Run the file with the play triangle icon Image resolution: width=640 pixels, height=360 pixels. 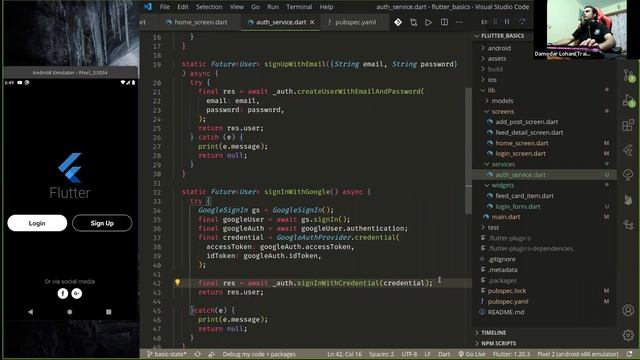pyautogui.click(x=428, y=22)
